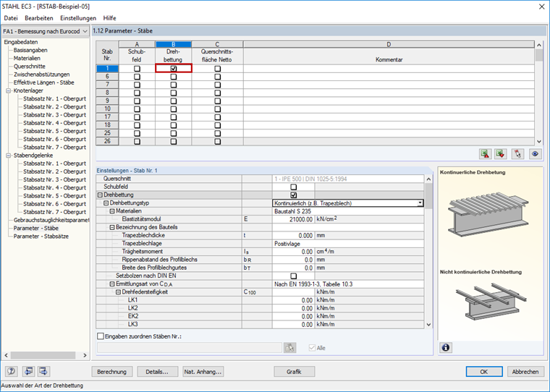
Task: Check Schubfeld for Stab Nr. 1 in table
Action: (137, 69)
